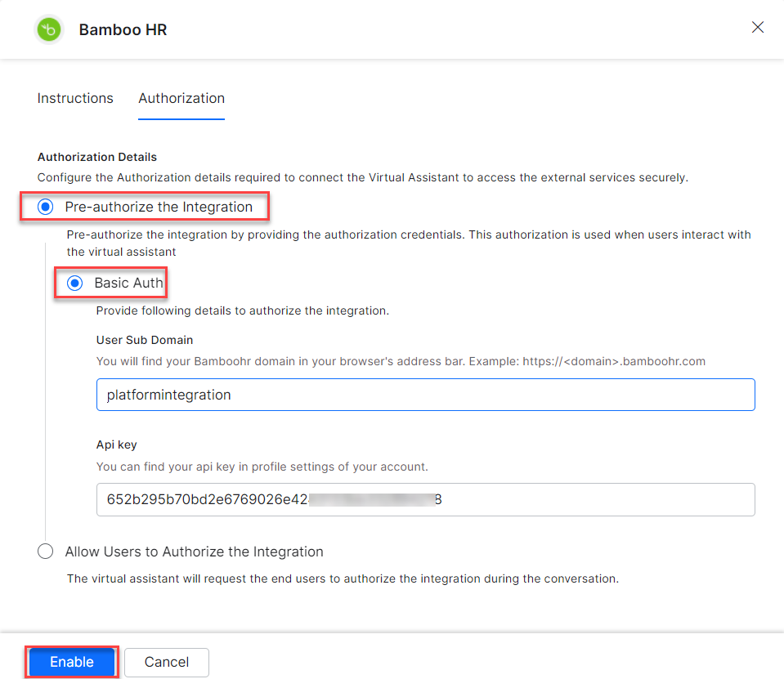The image size is (784, 679).
Task: Click the Api key field label
Action: (117, 445)
